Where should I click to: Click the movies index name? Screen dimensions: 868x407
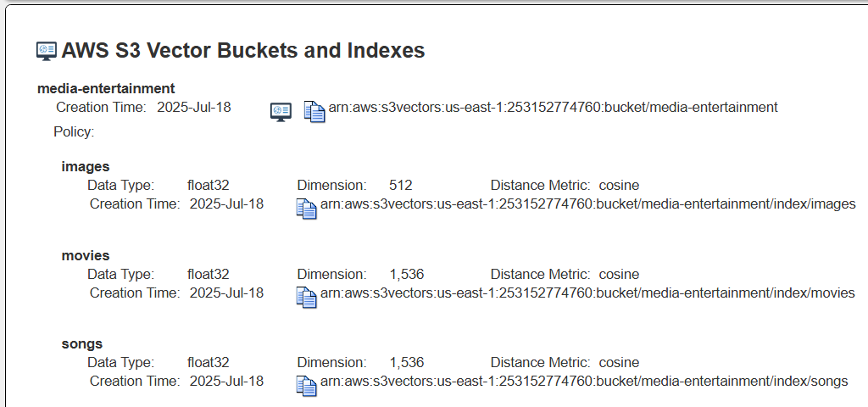click(x=86, y=255)
